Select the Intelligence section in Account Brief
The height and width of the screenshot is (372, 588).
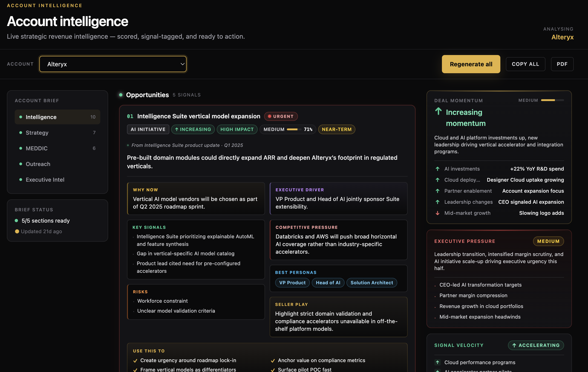(x=57, y=117)
